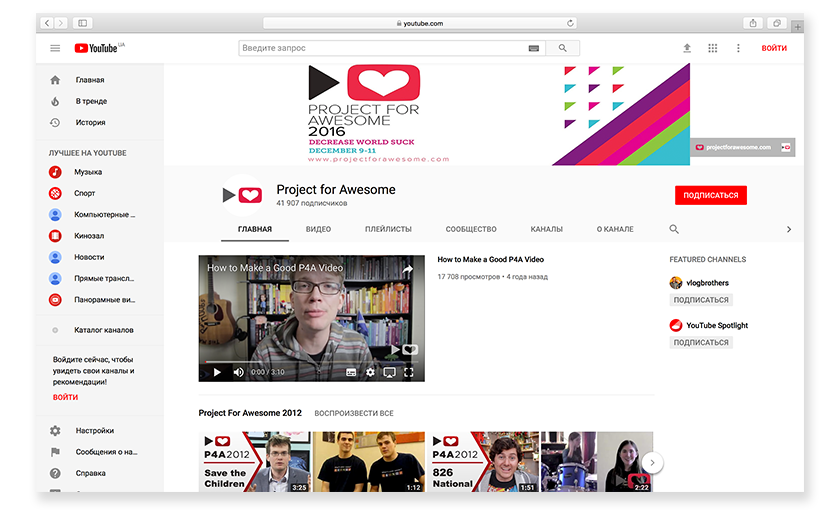Mute the video with speaker icon
This screenshot has height=510, width=840.
(x=238, y=372)
